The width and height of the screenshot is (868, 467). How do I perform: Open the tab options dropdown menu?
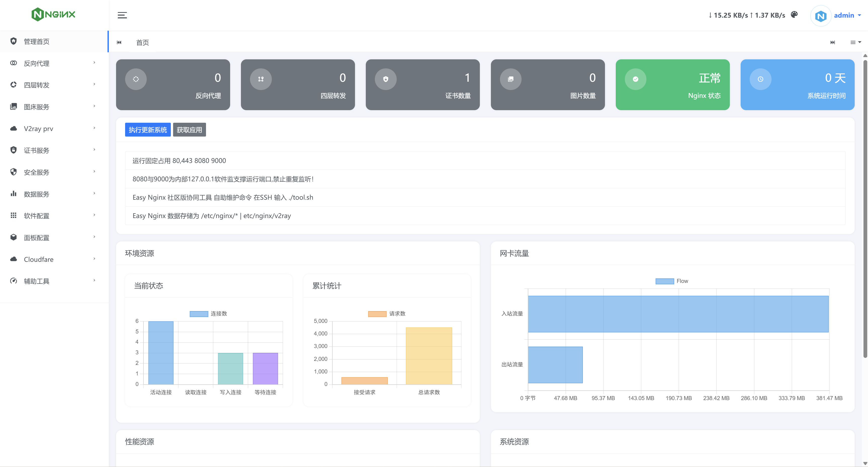855,43
